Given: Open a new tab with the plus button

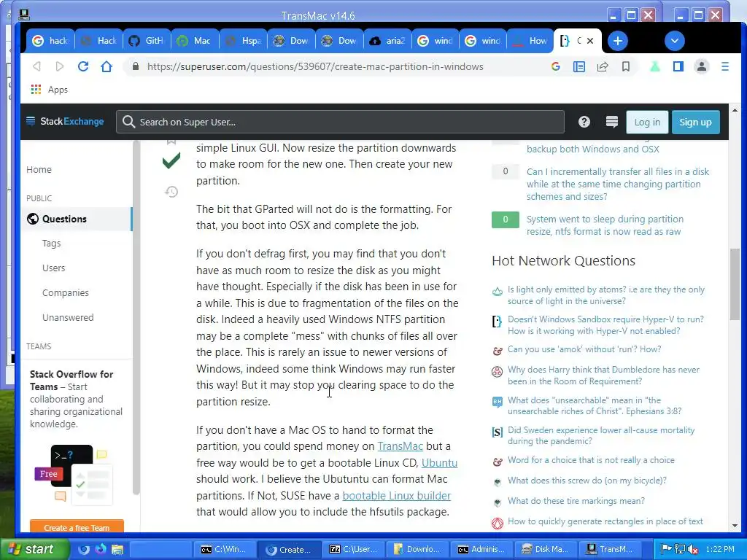Looking at the screenshot, I should (x=617, y=41).
